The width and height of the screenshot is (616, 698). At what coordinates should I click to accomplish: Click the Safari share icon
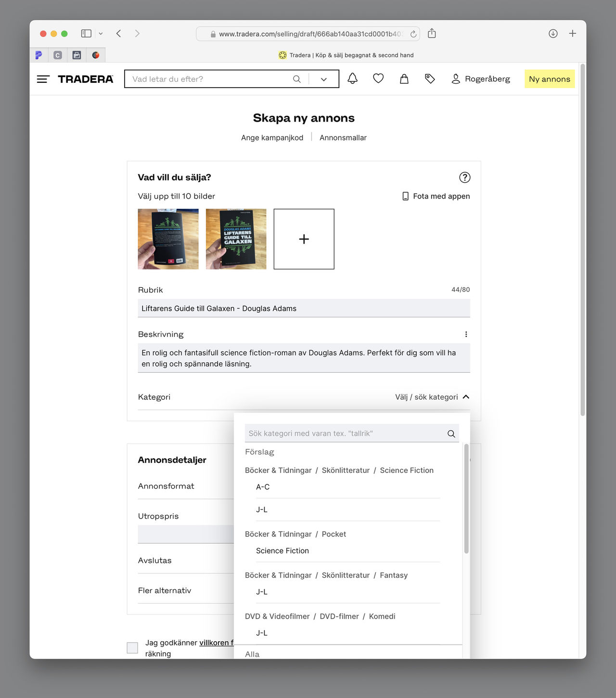pyautogui.click(x=432, y=34)
